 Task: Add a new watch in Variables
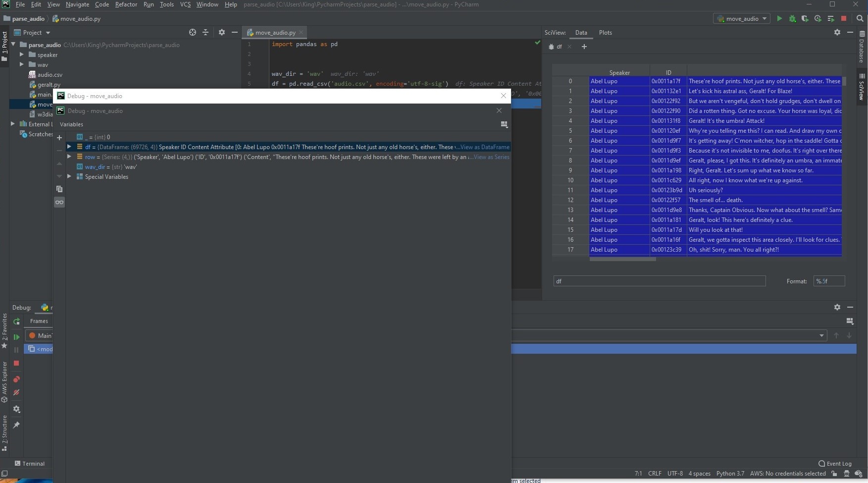(x=59, y=138)
